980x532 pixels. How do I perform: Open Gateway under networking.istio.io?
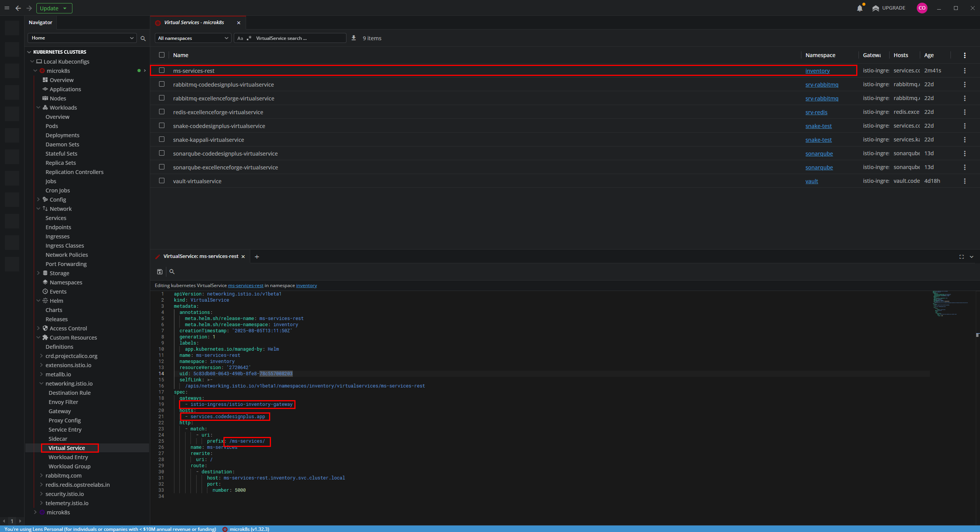click(60, 411)
